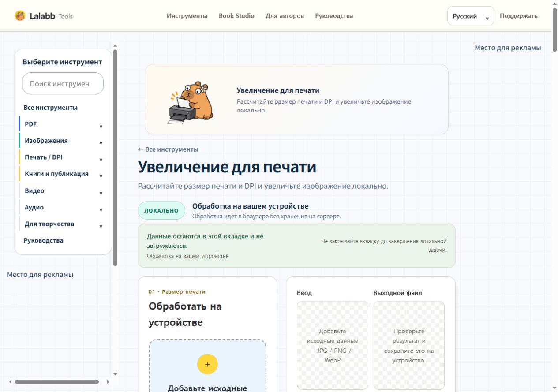Screen dimensions: 558x392
Task: Open the Русский language dropdown
Action: pyautogui.click(x=471, y=16)
